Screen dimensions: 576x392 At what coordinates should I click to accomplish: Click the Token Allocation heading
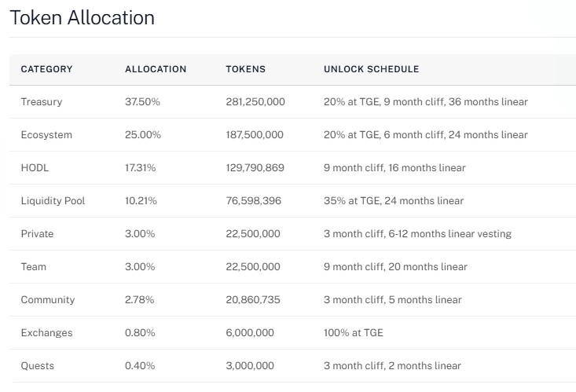pos(82,17)
